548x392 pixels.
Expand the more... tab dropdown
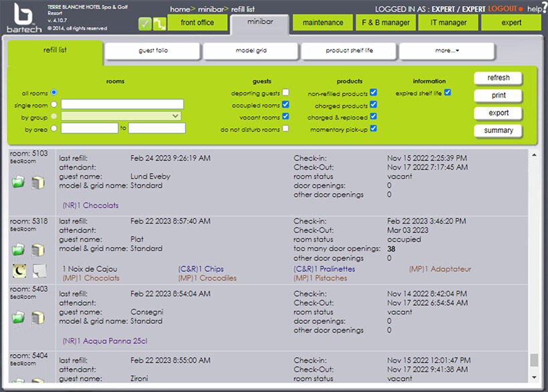coord(447,51)
